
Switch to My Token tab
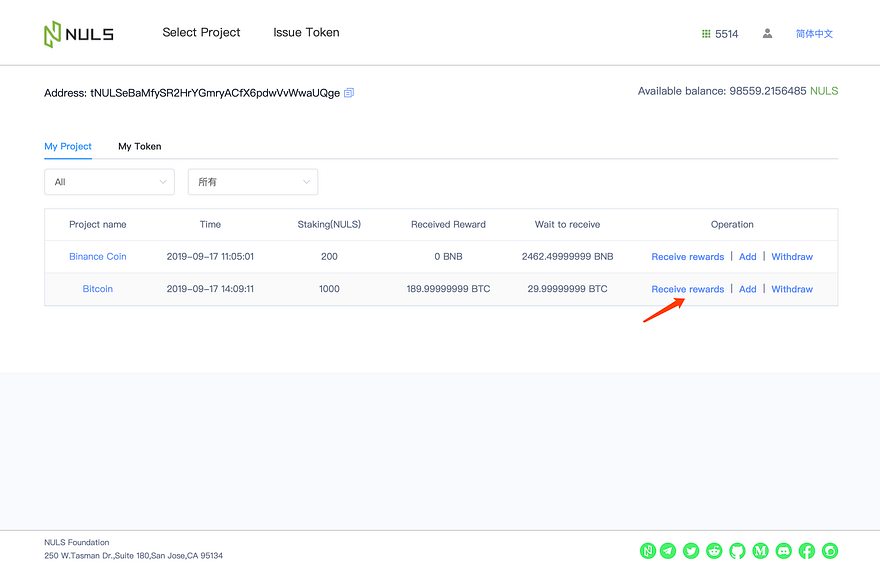click(x=140, y=146)
